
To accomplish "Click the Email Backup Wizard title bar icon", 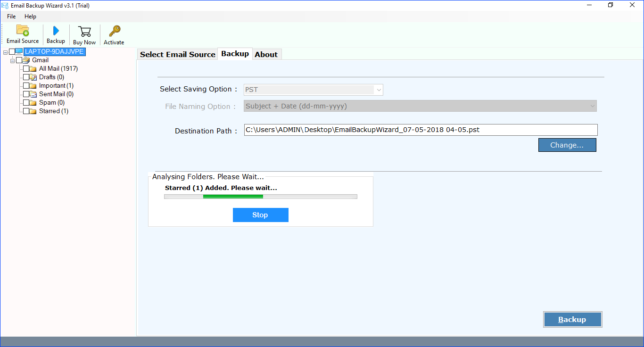I will click(5, 5).
